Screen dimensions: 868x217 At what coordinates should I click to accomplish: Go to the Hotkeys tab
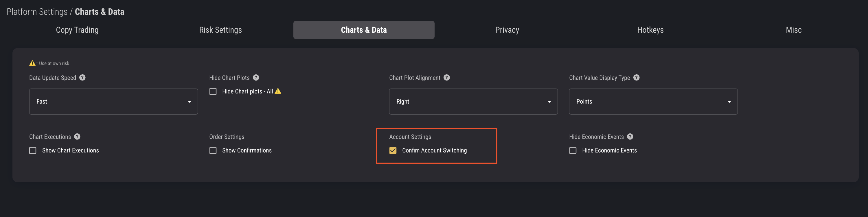point(650,30)
